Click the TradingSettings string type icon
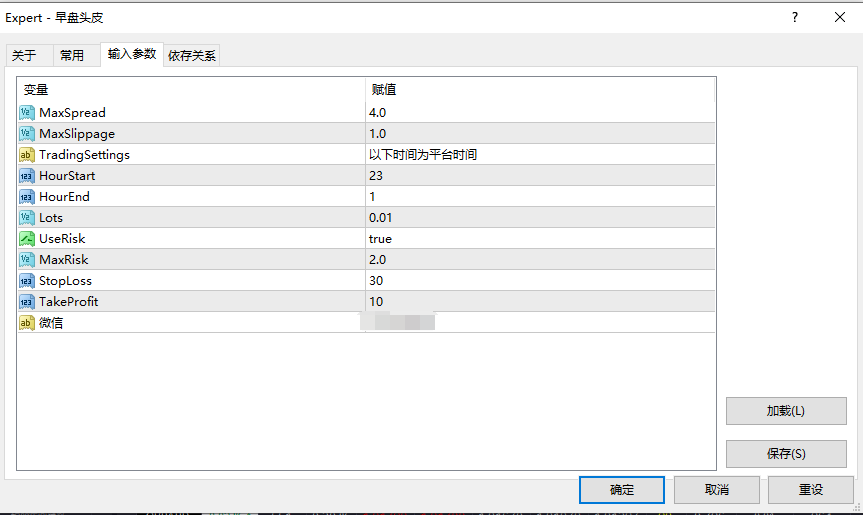Screen dimensions: 863x515 (27, 155)
